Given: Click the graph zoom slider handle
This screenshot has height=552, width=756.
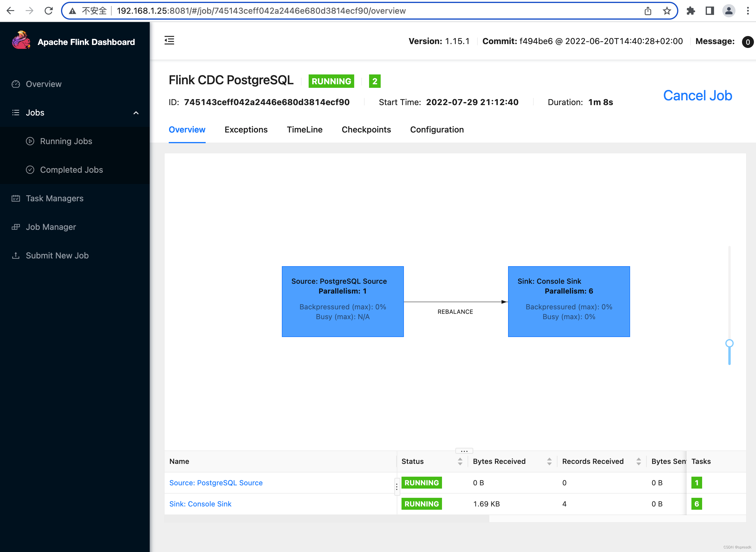Looking at the screenshot, I should pos(729,343).
